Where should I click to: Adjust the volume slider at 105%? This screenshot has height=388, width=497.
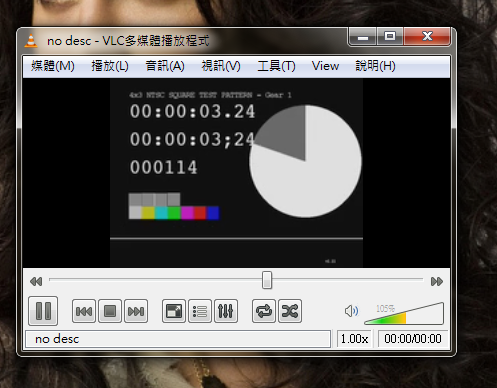(x=404, y=313)
